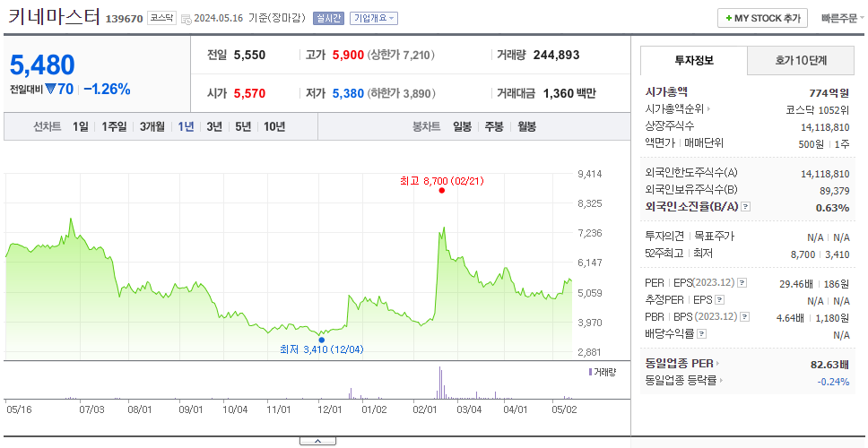Click the 상한가 7,210 limit text
Screen dimensions: 868x448
pyautogui.click(x=402, y=55)
